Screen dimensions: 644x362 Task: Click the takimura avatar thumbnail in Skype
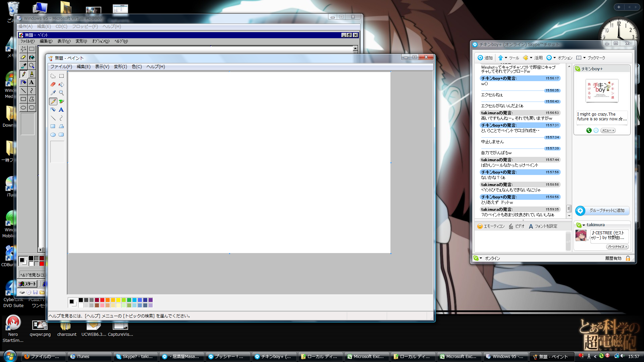click(x=581, y=235)
